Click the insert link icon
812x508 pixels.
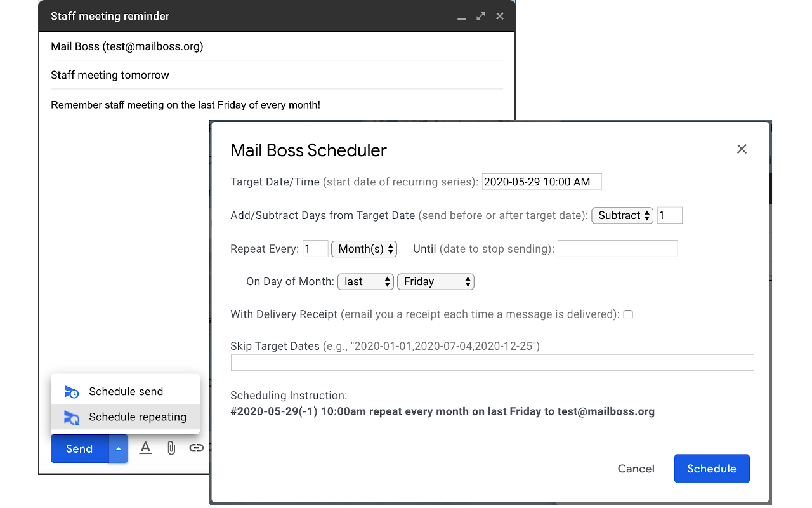pos(197,448)
